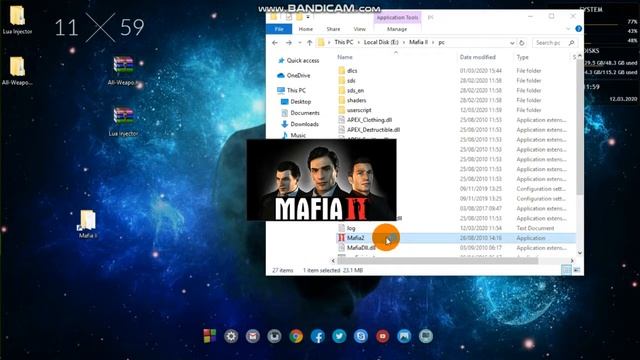Open Settings gear in dock
Viewport: 640px width, 360px height.
tap(231, 336)
